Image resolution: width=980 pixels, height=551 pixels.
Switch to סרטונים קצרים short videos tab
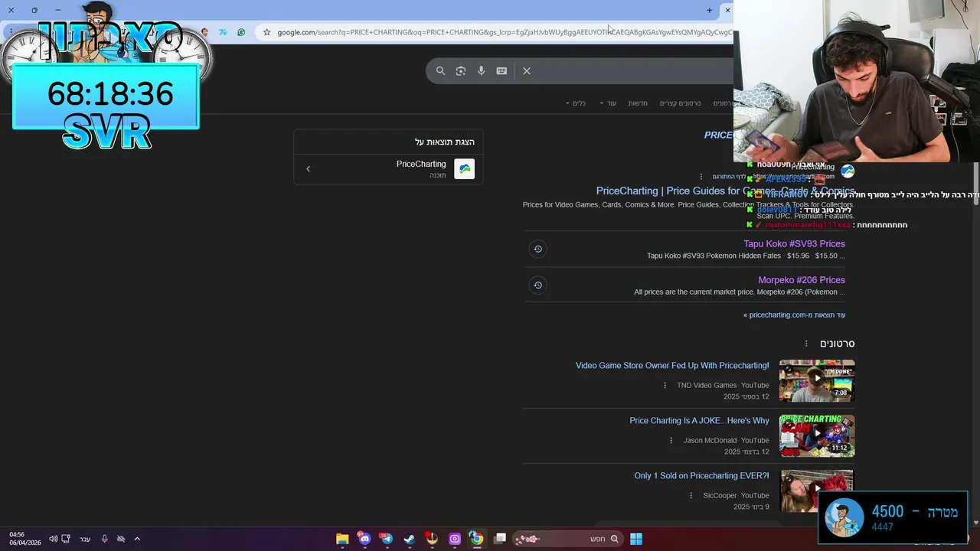[681, 103]
